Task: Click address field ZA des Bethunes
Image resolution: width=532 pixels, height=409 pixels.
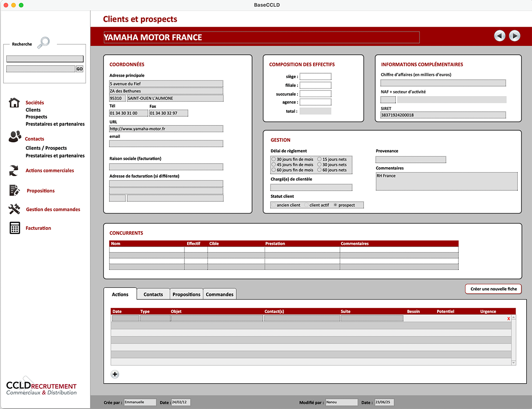Action: (x=166, y=91)
